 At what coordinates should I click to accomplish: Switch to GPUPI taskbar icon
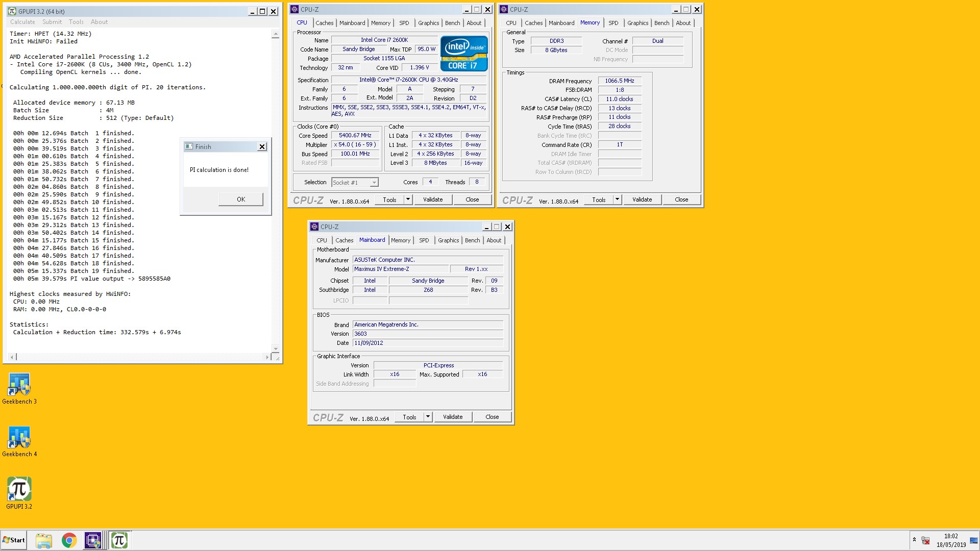tap(119, 540)
